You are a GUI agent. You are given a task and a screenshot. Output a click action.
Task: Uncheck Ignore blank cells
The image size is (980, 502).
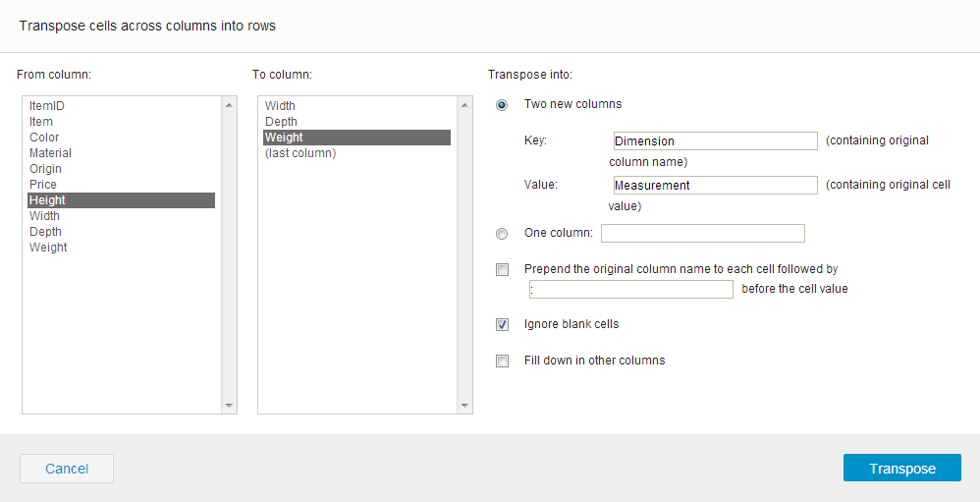click(503, 325)
